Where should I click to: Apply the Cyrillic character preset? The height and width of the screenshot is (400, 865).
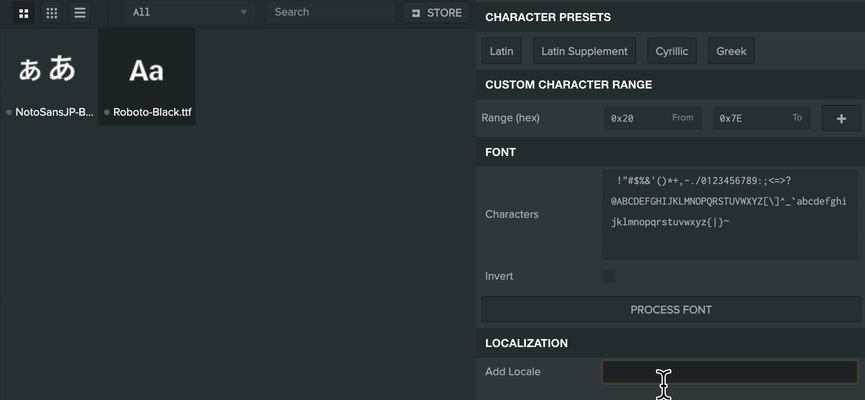coord(672,51)
